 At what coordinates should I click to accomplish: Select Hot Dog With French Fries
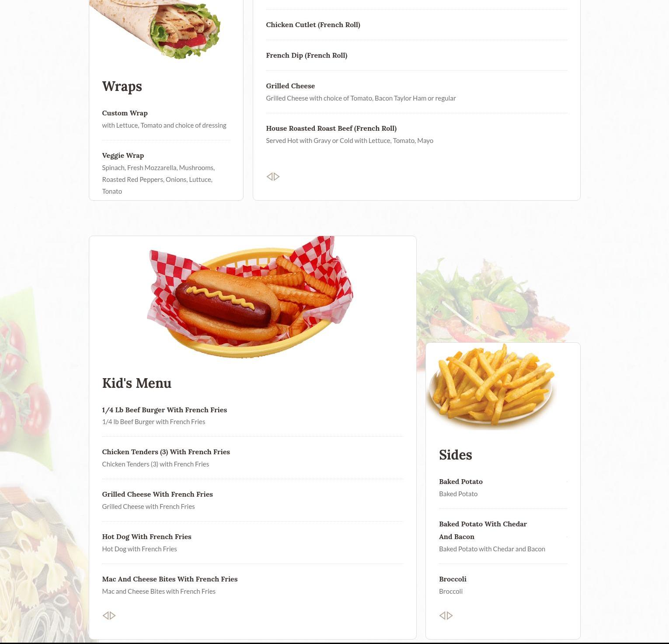click(252, 543)
